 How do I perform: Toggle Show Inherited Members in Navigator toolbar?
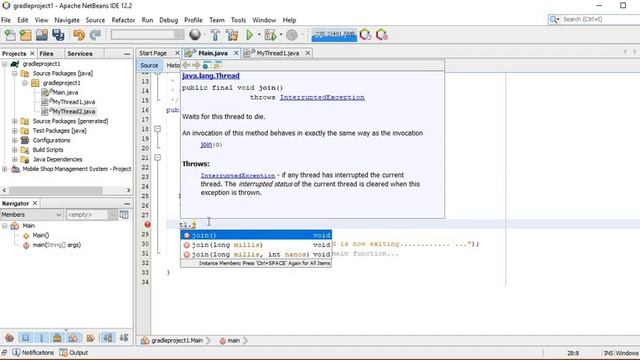(9, 338)
